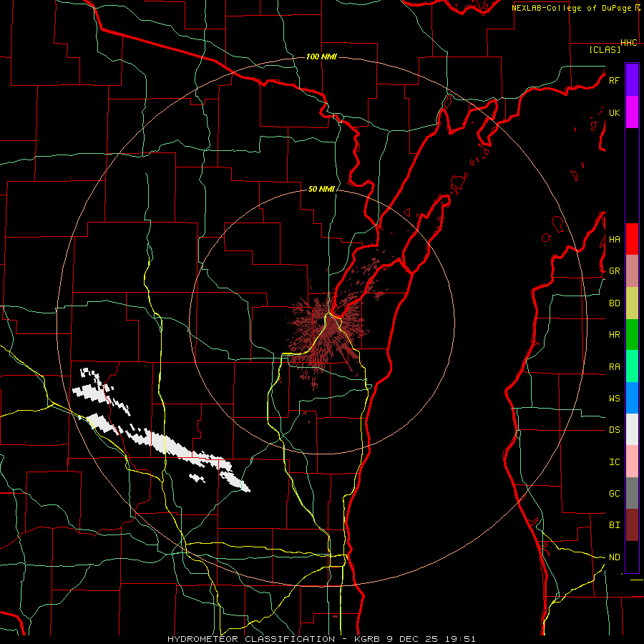Click the UK magenta legend swatch

(632, 112)
